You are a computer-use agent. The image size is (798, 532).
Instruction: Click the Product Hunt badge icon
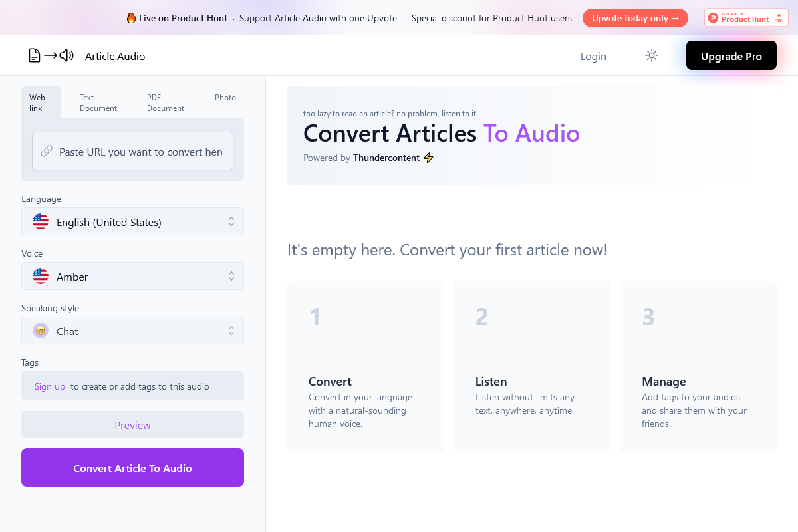click(745, 17)
